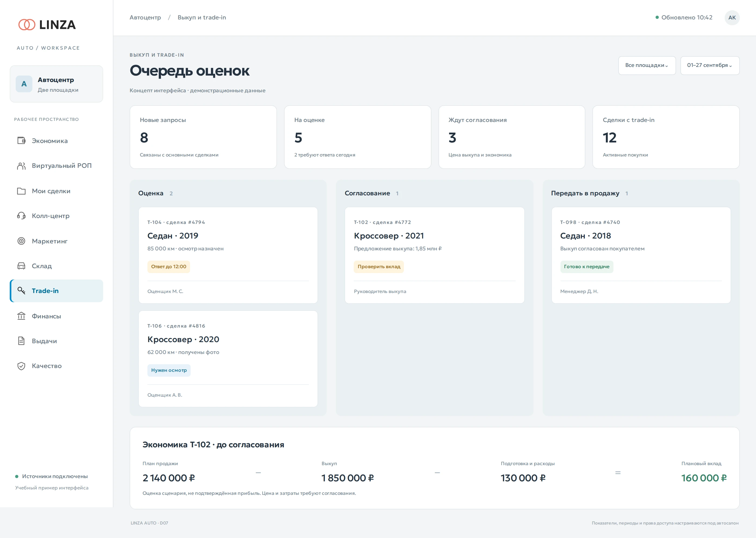Click the folder icon for Мои сделки
Screen dimensions: 756x538
[21, 191]
